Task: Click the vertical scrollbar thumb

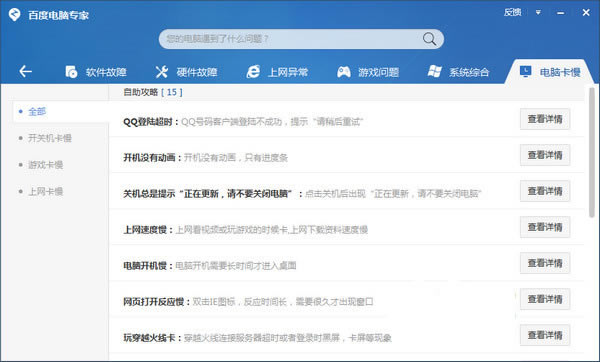Action: click(x=592, y=152)
